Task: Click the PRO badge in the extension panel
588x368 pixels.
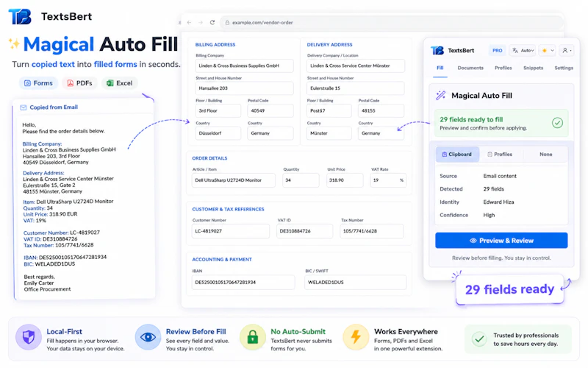Action: (x=498, y=50)
